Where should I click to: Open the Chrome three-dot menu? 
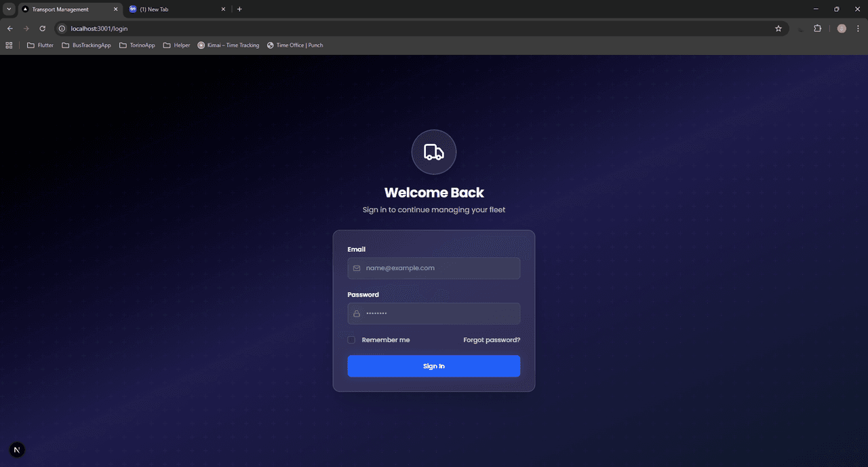858,29
